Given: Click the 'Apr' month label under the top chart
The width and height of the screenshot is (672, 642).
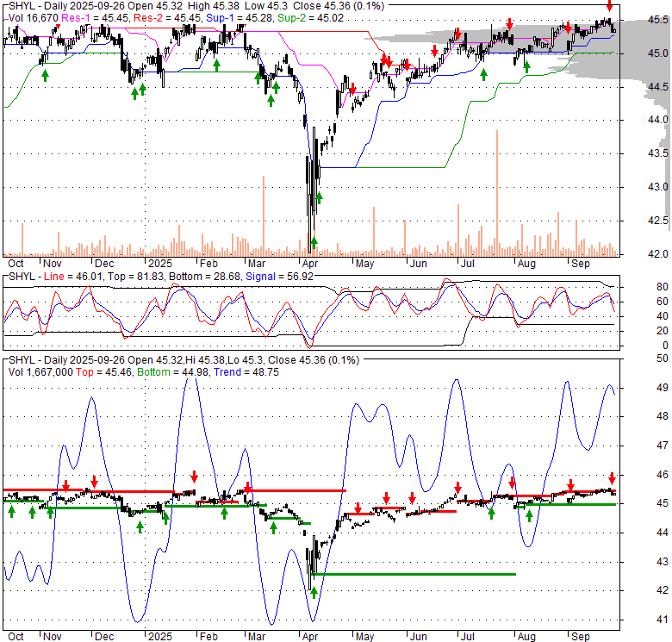Looking at the screenshot, I should (310, 264).
